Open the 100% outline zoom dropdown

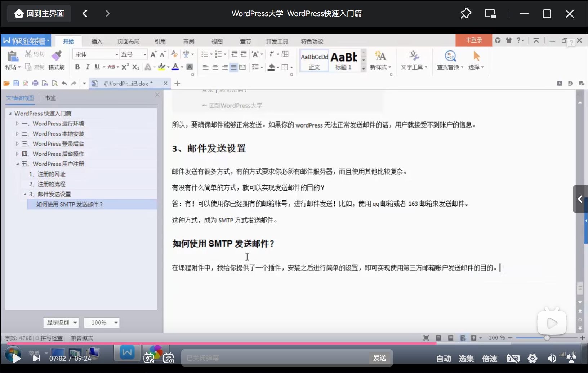[102, 323]
